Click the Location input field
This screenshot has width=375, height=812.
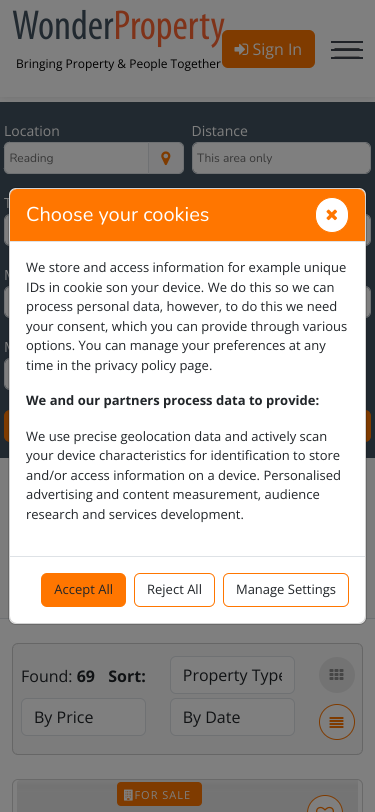[76, 158]
